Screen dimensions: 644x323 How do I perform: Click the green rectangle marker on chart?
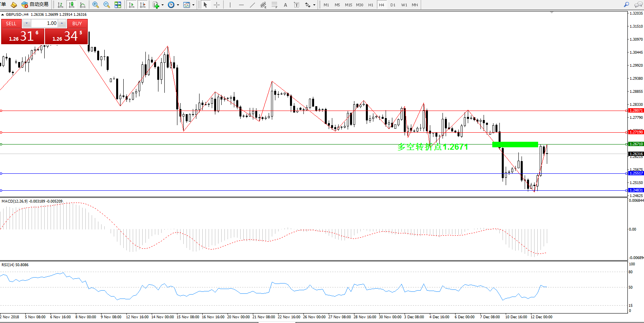click(515, 145)
